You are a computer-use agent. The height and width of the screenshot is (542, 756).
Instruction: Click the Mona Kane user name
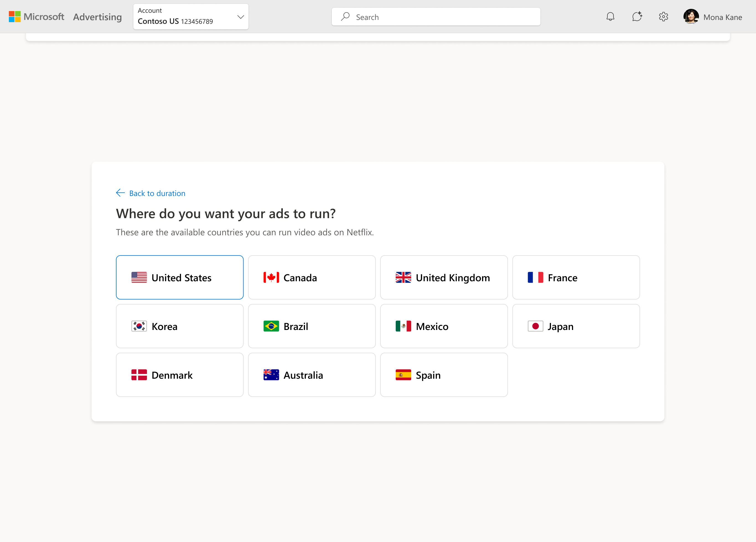click(x=723, y=17)
